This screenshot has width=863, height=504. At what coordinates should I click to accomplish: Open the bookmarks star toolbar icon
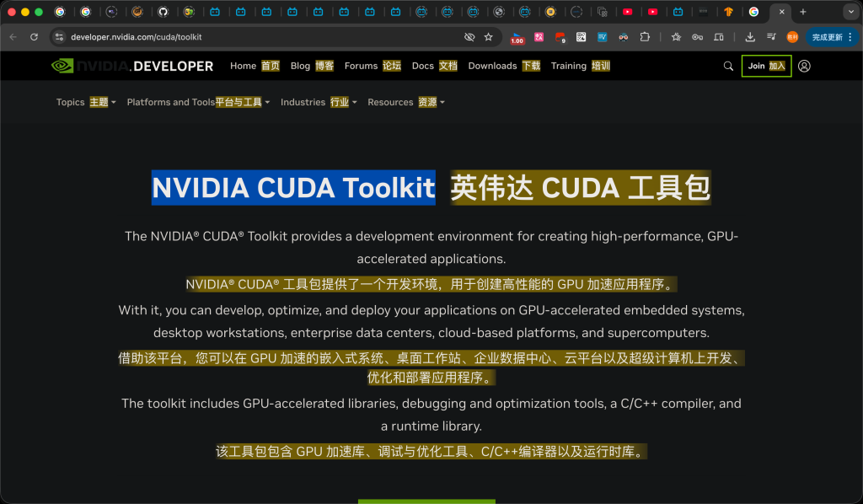click(677, 37)
